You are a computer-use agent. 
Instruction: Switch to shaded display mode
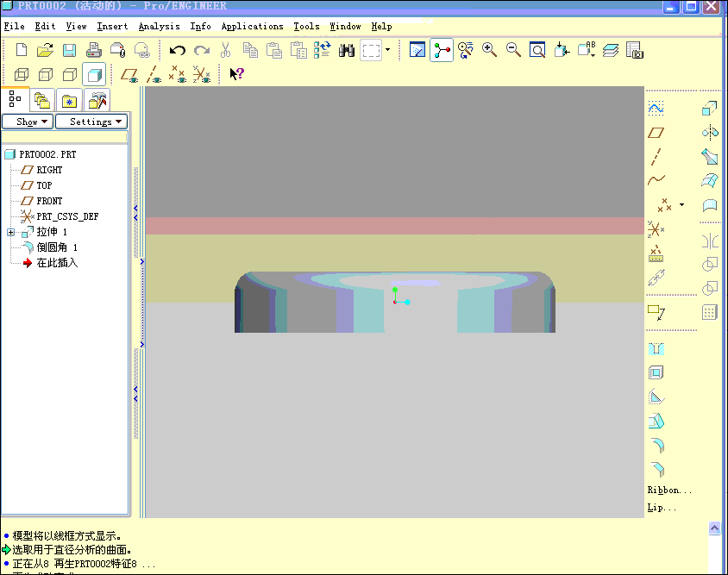point(94,74)
